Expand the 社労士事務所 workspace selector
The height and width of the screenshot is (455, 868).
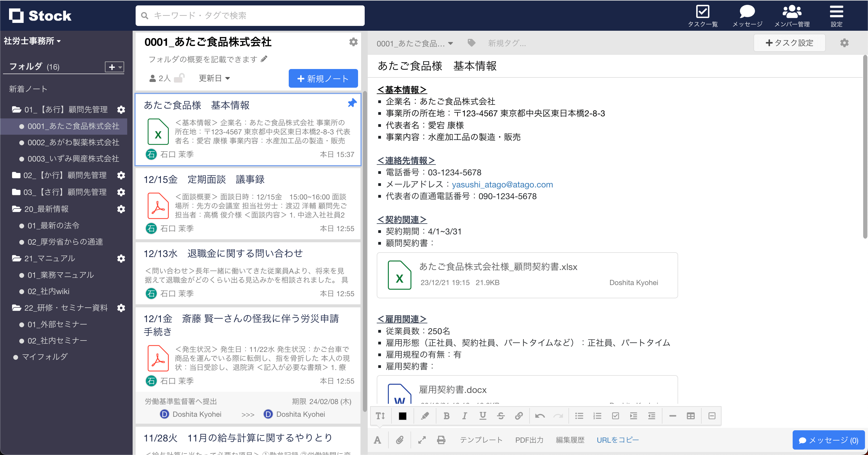tap(32, 41)
